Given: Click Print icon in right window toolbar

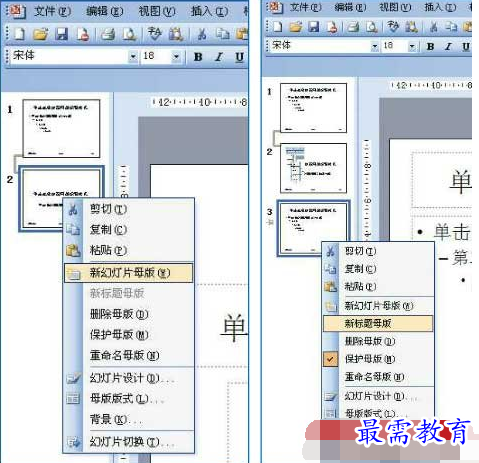Looking at the screenshot, I should 353,27.
